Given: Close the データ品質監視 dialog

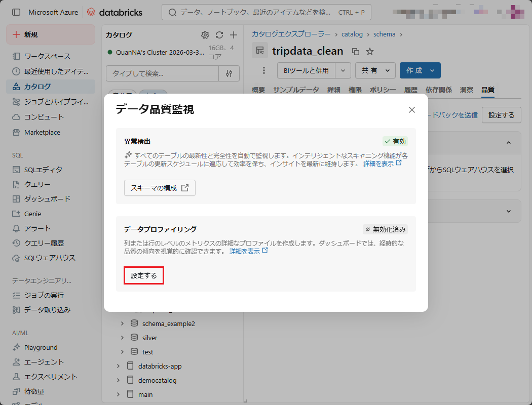Looking at the screenshot, I should pos(412,110).
